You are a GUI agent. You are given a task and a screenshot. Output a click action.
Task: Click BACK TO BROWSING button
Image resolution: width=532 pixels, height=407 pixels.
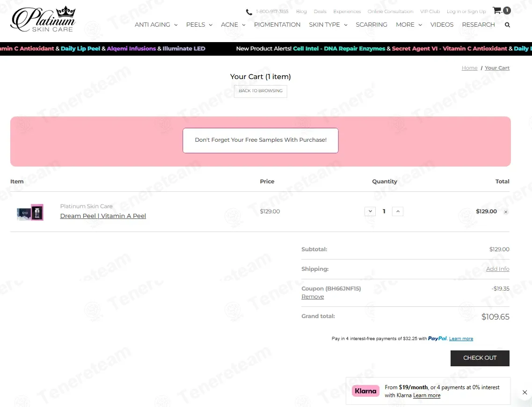click(x=261, y=91)
